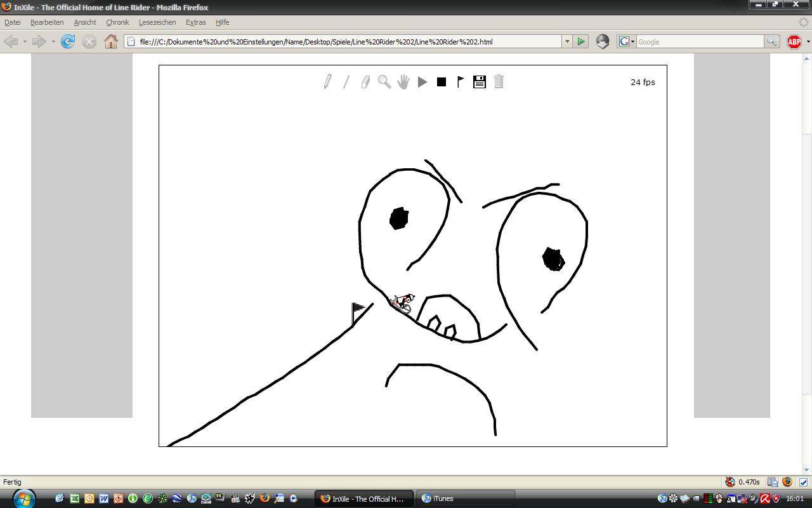Open the Windows Start orb
The width and height of the screenshot is (812, 508).
point(23,498)
